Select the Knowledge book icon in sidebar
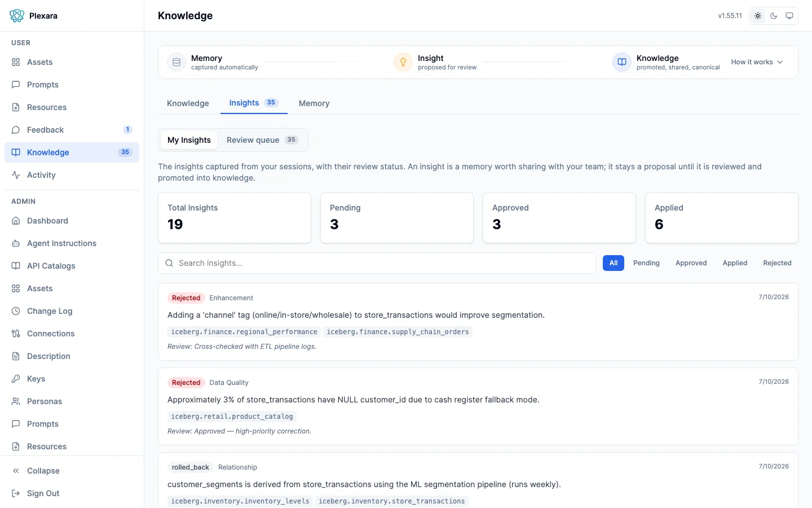The image size is (812, 508). pyautogui.click(x=16, y=152)
